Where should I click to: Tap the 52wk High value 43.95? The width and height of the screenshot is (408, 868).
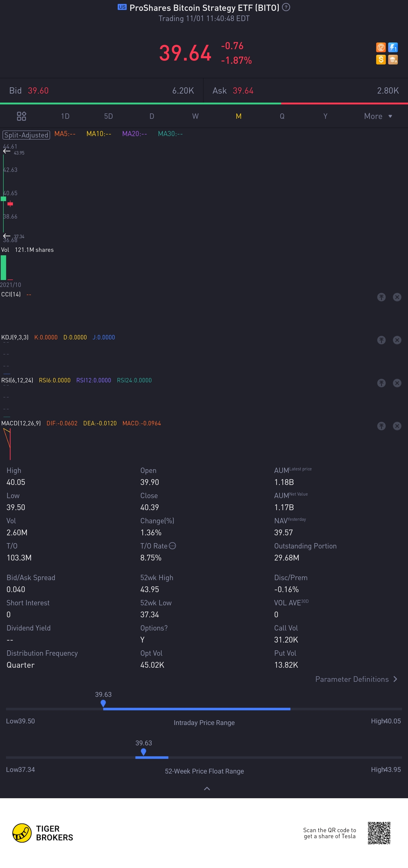coord(150,590)
